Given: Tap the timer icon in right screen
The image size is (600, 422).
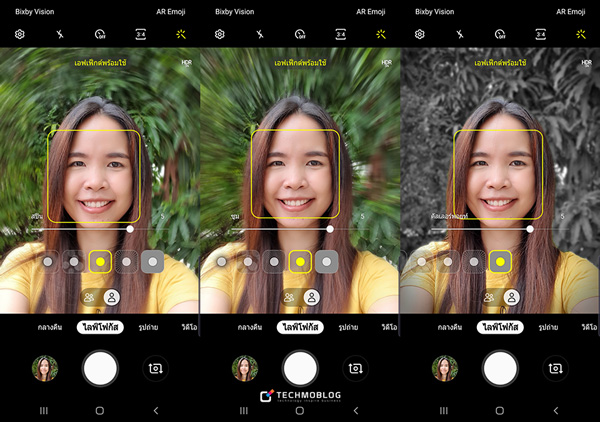Looking at the screenshot, I should click(x=500, y=34).
